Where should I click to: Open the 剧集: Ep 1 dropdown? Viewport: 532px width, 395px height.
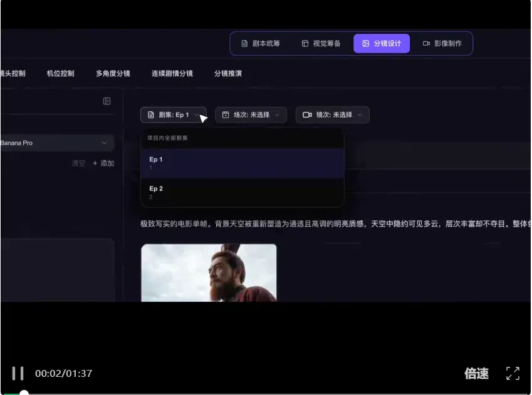(174, 115)
